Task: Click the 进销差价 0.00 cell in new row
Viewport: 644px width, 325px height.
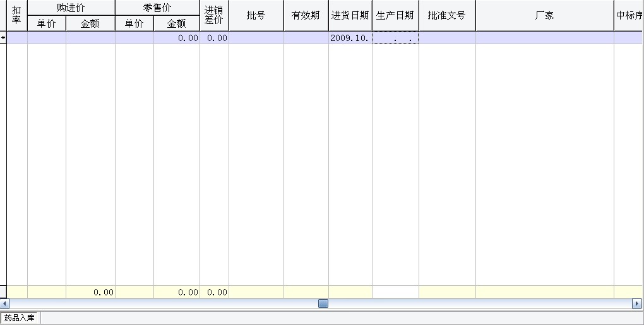Action: pos(214,38)
